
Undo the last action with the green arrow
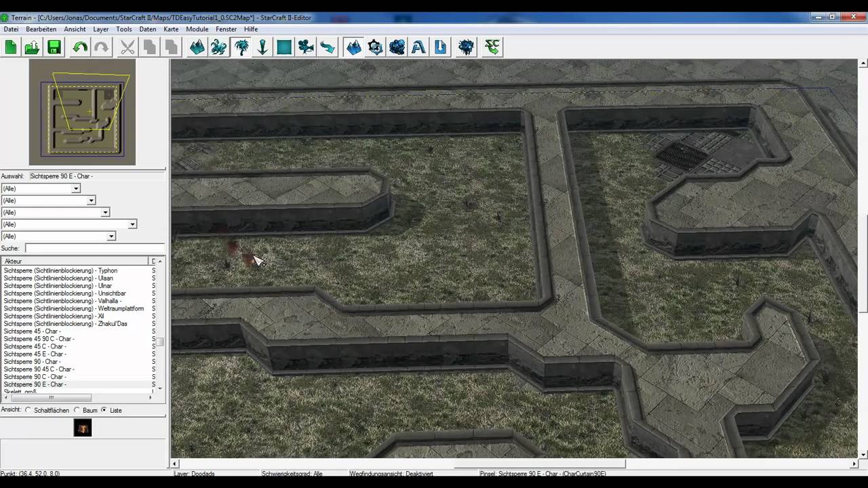click(80, 47)
